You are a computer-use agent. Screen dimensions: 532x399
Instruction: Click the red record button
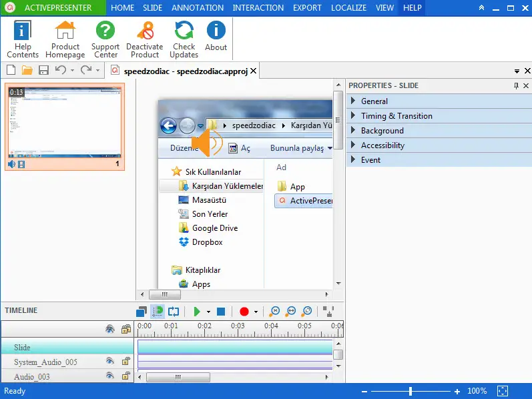(244, 311)
